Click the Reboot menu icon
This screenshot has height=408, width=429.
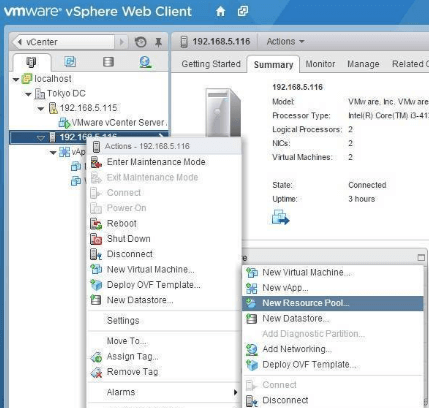[96, 224]
